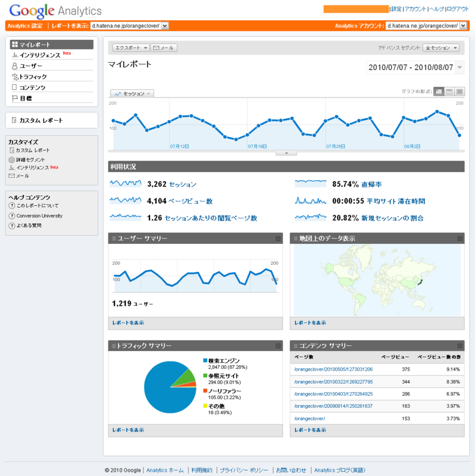
Task: Click the カスタム レポート panel button
Action: [x=52, y=120]
